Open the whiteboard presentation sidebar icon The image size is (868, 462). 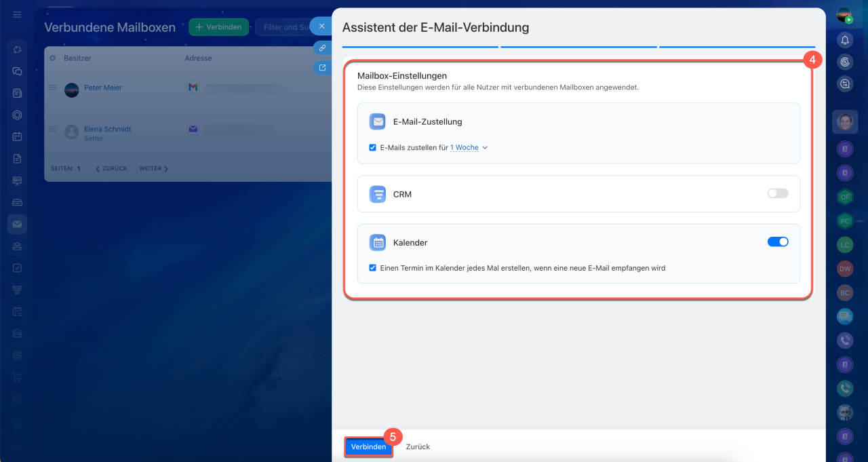(18, 180)
